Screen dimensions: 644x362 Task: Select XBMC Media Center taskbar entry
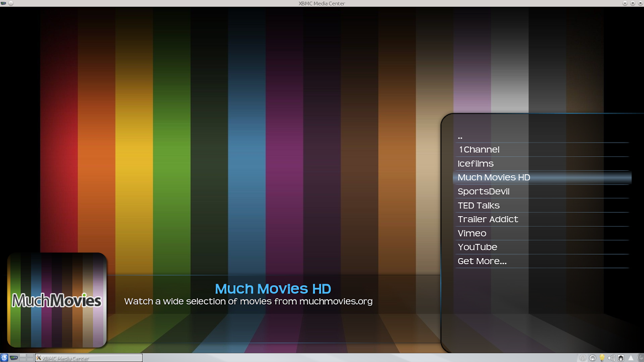click(88, 358)
